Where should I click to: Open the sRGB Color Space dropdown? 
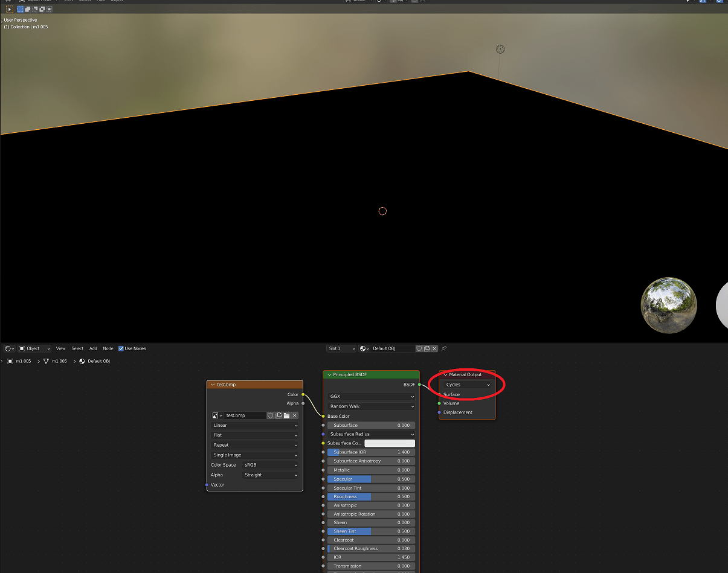271,465
